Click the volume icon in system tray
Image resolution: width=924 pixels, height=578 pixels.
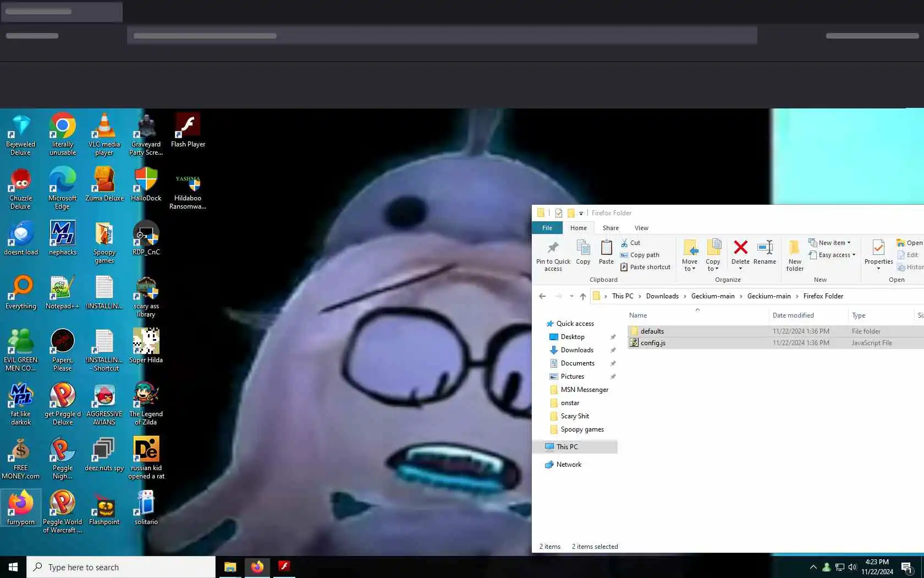click(x=853, y=567)
